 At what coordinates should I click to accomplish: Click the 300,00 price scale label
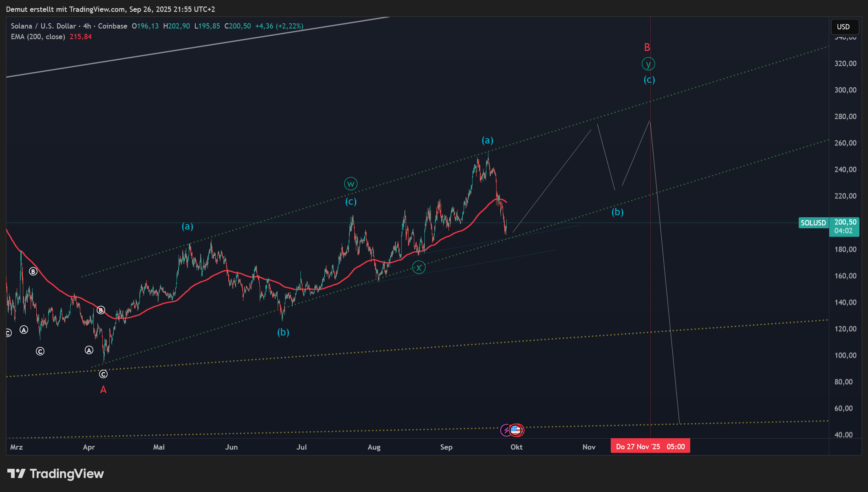click(x=845, y=90)
